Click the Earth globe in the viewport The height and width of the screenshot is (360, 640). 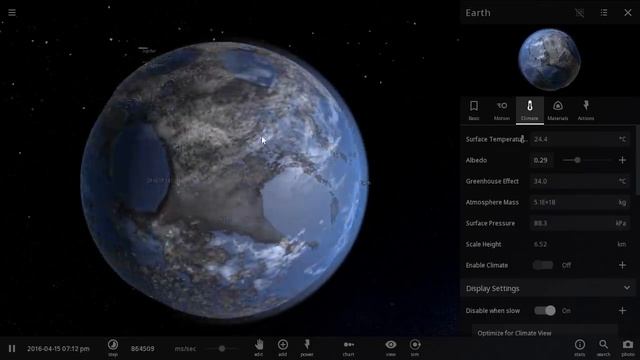[224, 180]
